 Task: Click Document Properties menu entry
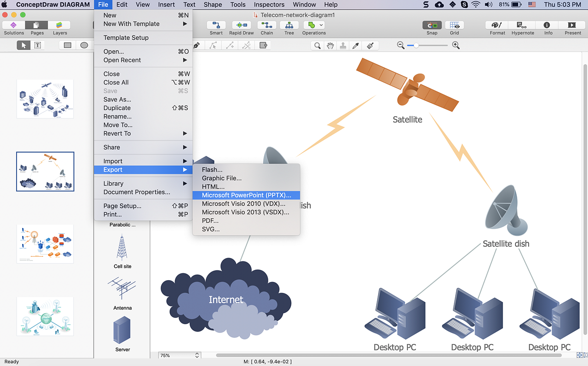136,192
